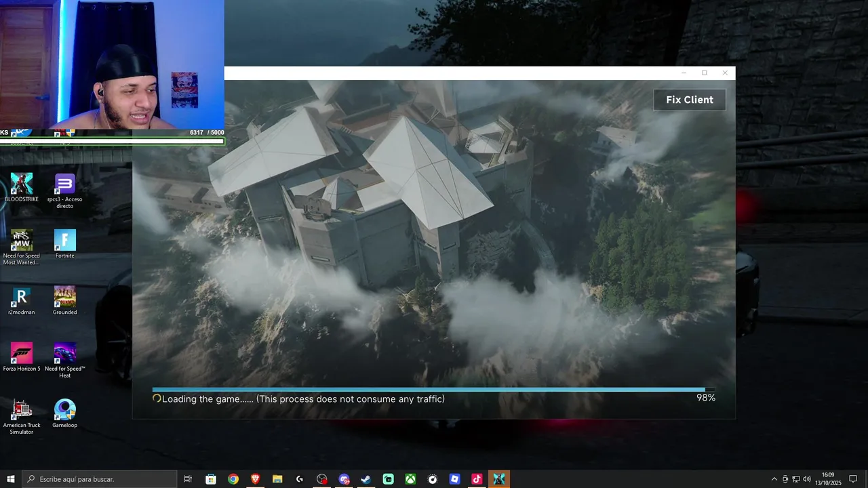Click the webcam overlay feed
Viewport: 868px width, 488px height.
tap(112, 64)
